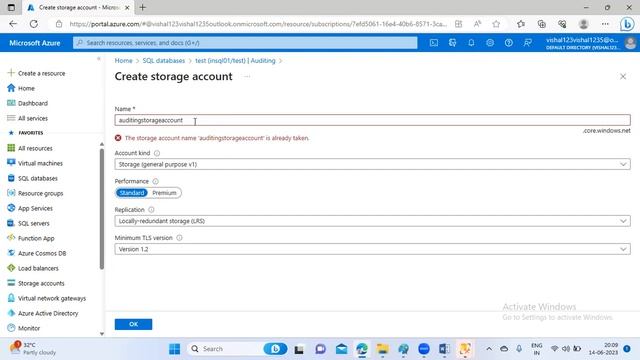
Task: Click the storage account Name field
Action: tap(372, 120)
